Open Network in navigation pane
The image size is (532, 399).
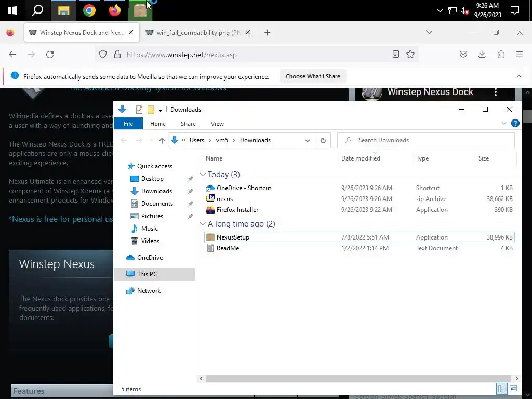click(x=149, y=291)
